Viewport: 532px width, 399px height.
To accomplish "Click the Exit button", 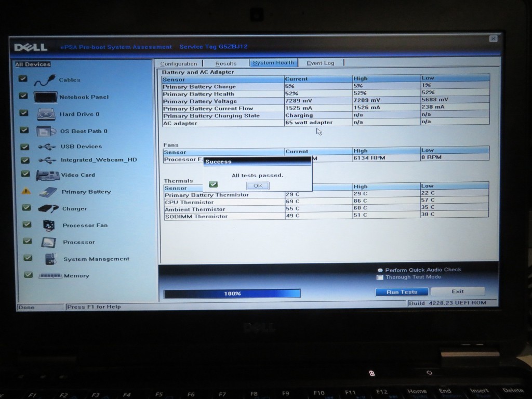I will tap(458, 291).
